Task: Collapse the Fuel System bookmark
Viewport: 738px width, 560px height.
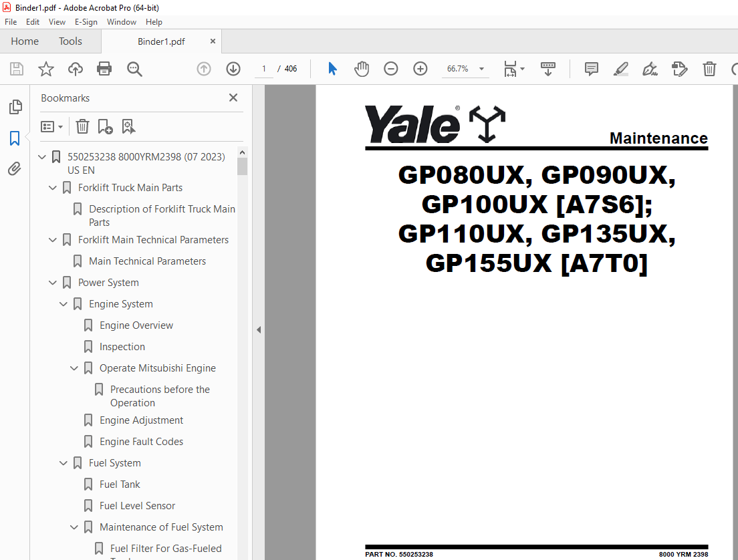Action: [64, 463]
